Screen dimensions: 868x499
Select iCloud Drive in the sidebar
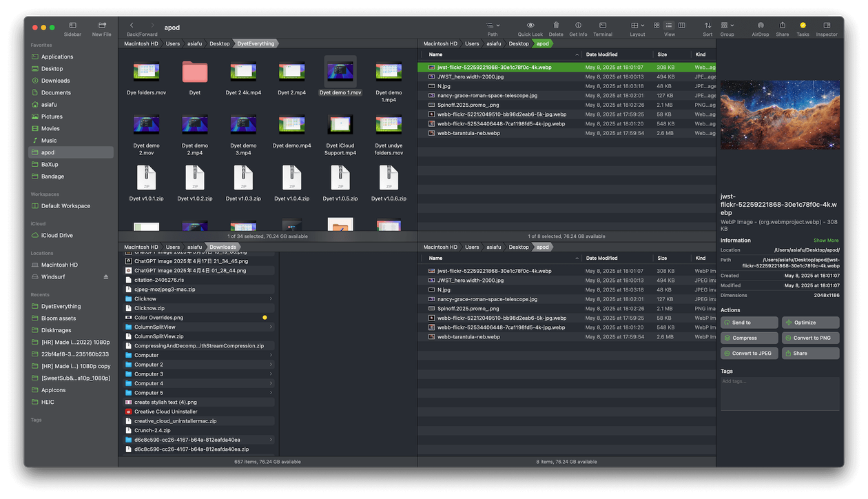pyautogui.click(x=56, y=236)
